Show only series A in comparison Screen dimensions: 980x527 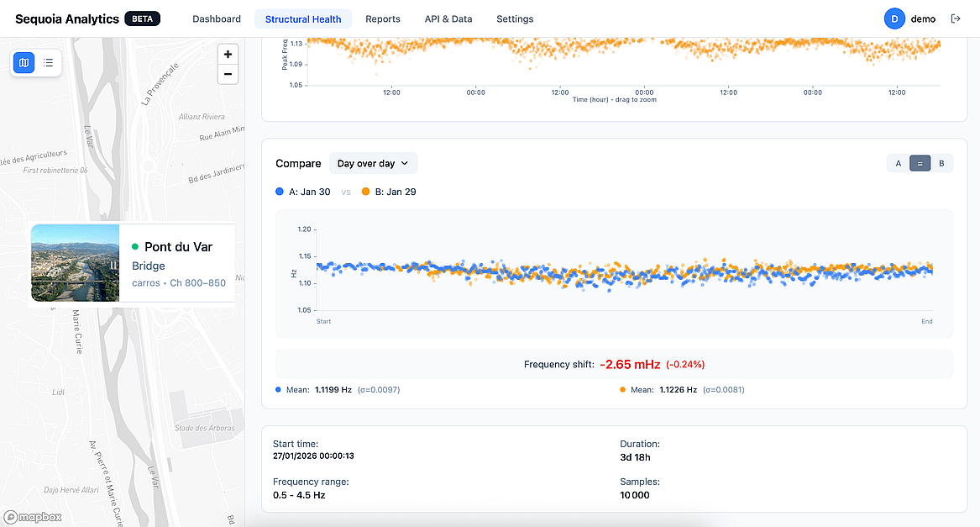pyautogui.click(x=899, y=163)
